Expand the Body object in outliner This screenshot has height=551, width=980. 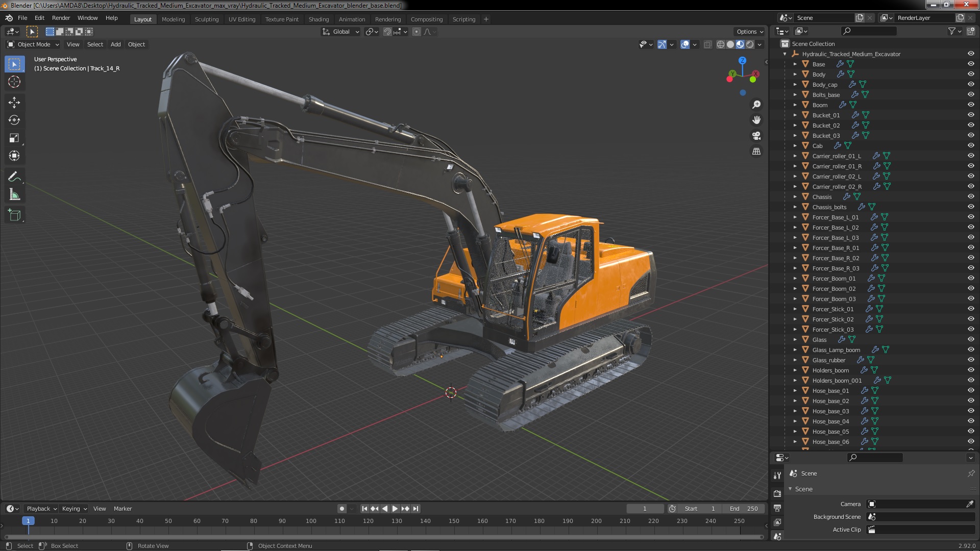(x=795, y=74)
